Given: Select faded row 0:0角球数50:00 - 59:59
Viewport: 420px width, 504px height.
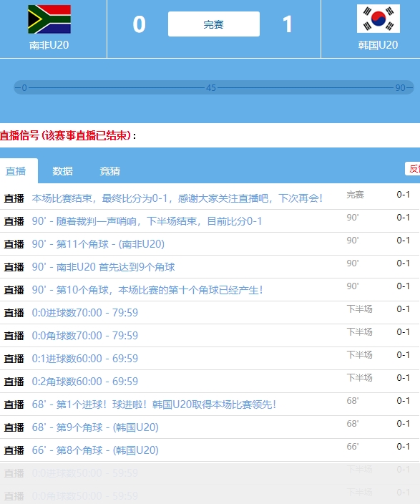Looking at the screenshot, I should pos(210,495).
